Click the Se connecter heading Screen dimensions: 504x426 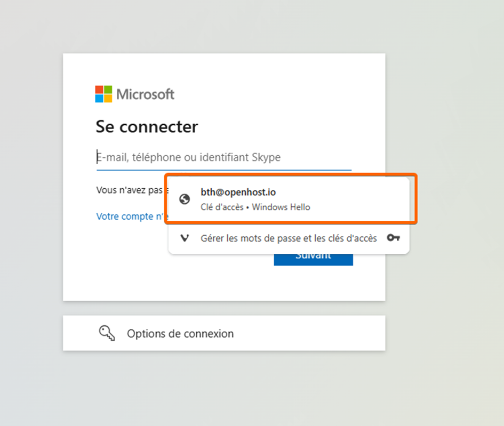point(147,126)
